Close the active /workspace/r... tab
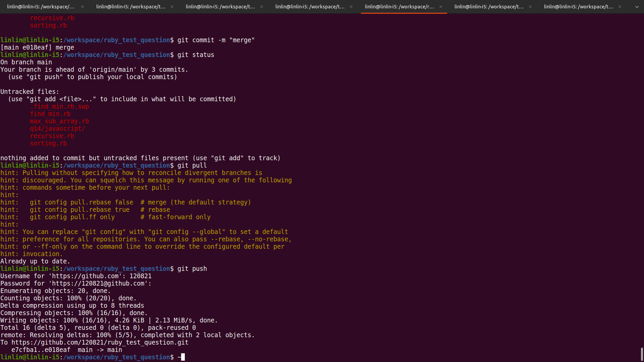Screen dimensions: 644x362 441,7
